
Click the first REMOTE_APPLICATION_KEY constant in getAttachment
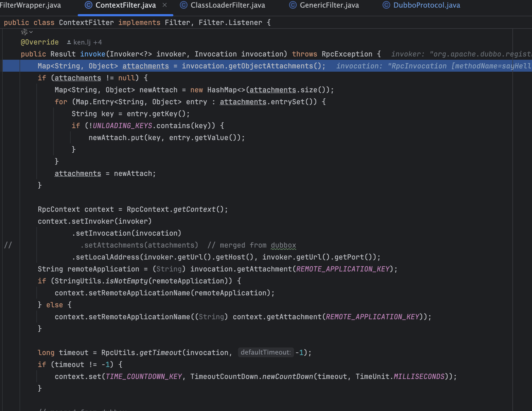tap(343, 269)
